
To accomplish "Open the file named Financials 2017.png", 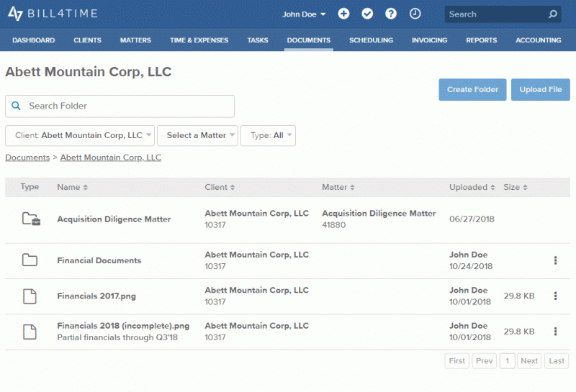I will click(x=96, y=296).
